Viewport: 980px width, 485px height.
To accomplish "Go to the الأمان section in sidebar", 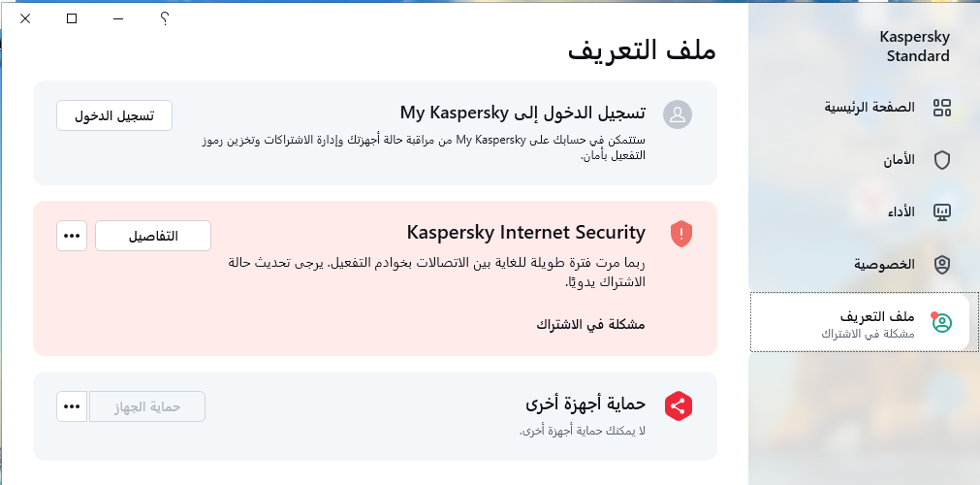I will (x=916, y=160).
